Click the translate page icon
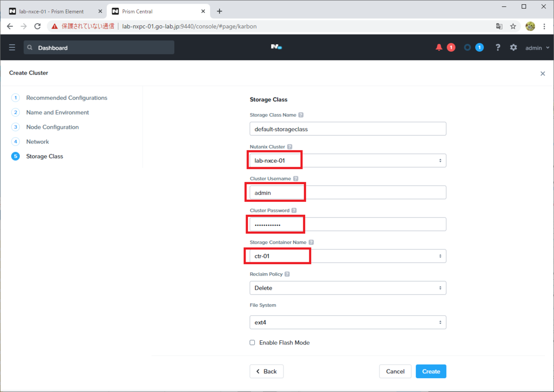Image resolution: width=554 pixels, height=392 pixels. (499, 26)
